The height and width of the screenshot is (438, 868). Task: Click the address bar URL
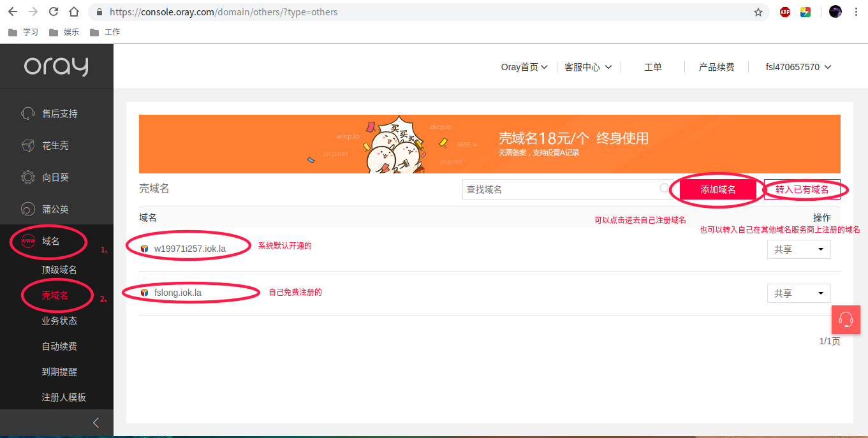coord(224,11)
